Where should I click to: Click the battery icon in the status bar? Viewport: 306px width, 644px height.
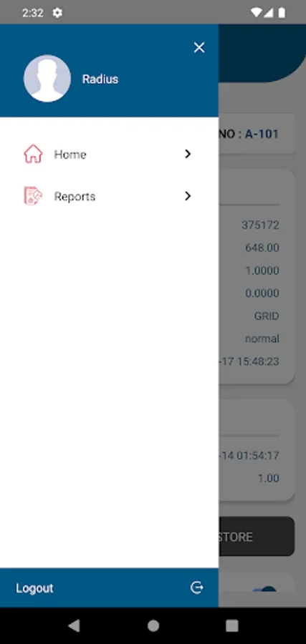pos(282,13)
